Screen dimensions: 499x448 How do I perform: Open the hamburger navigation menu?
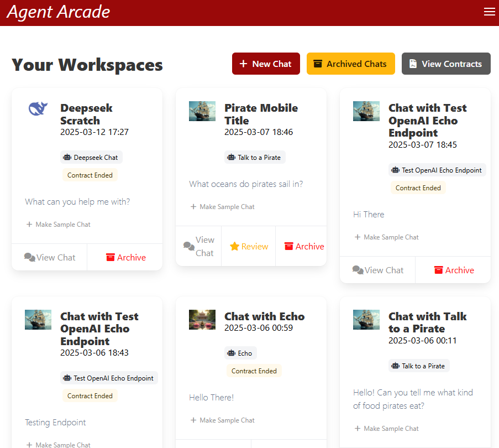[489, 11]
